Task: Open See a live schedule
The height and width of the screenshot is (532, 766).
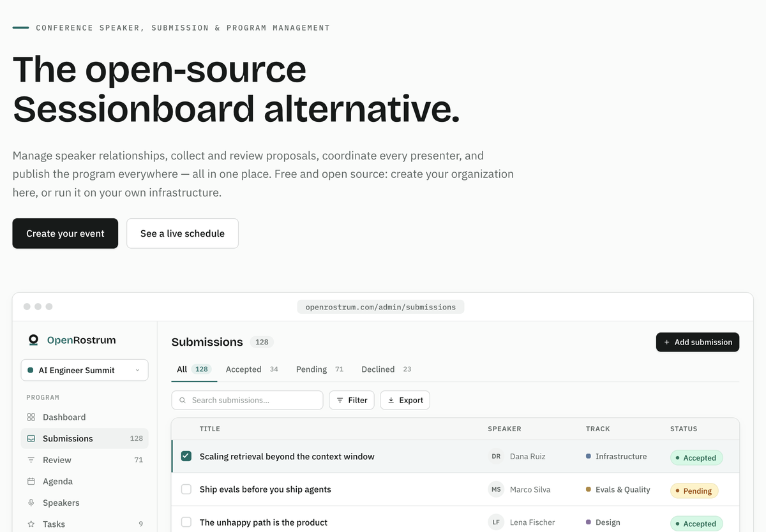Action: coord(183,233)
